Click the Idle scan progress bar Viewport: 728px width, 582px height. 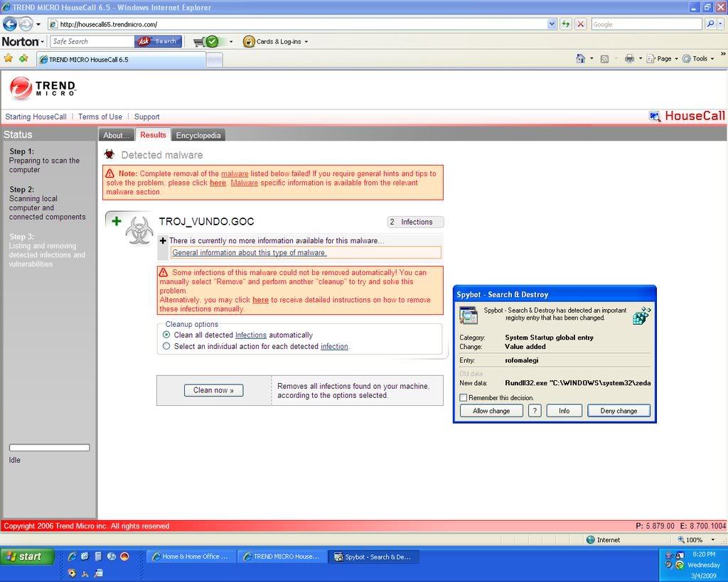coord(49,448)
